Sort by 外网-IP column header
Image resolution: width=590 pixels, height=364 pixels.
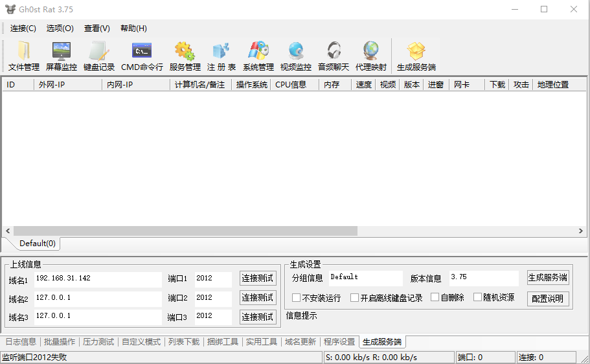coord(68,85)
